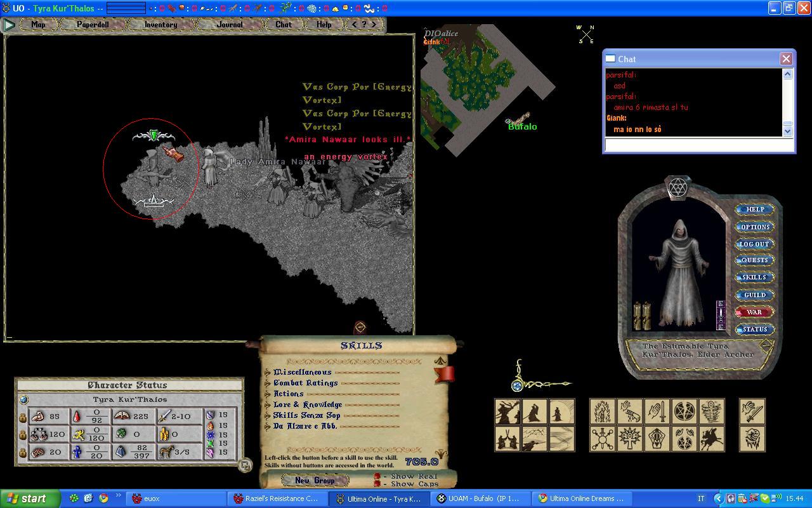Viewport: 812px width, 508px height.
Task: Click the menu bar '< ? >' toggle button
Action: [x=365, y=25]
